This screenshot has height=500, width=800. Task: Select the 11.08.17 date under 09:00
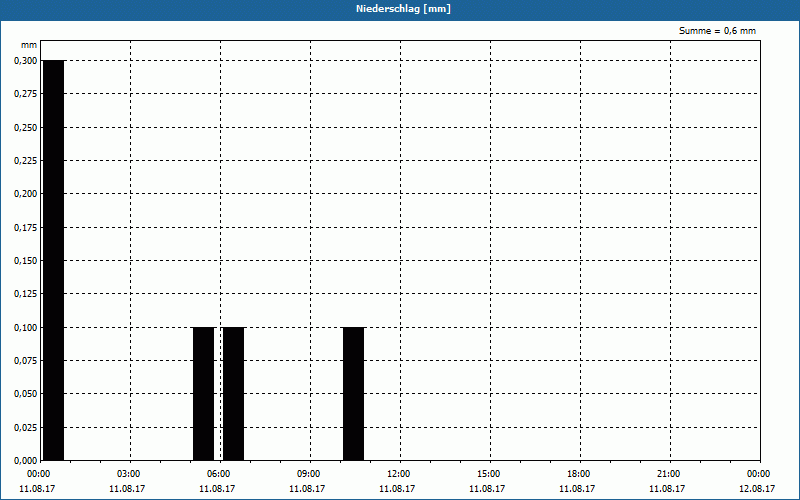click(307, 489)
